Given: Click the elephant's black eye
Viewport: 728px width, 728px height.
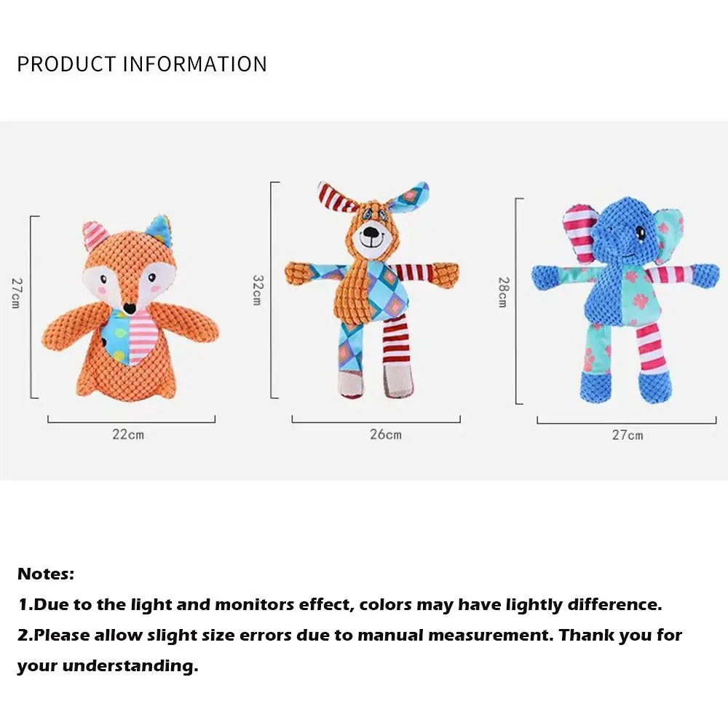Looking at the screenshot, I should pos(641,232).
